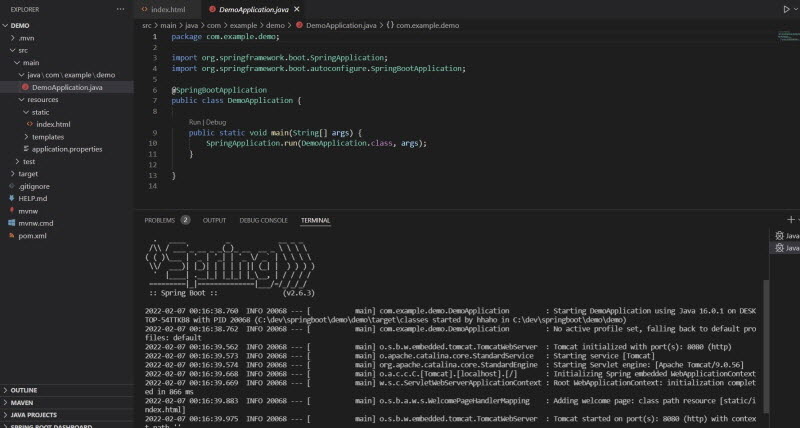
Task: Collapse the resources folder
Action: click(66, 99)
